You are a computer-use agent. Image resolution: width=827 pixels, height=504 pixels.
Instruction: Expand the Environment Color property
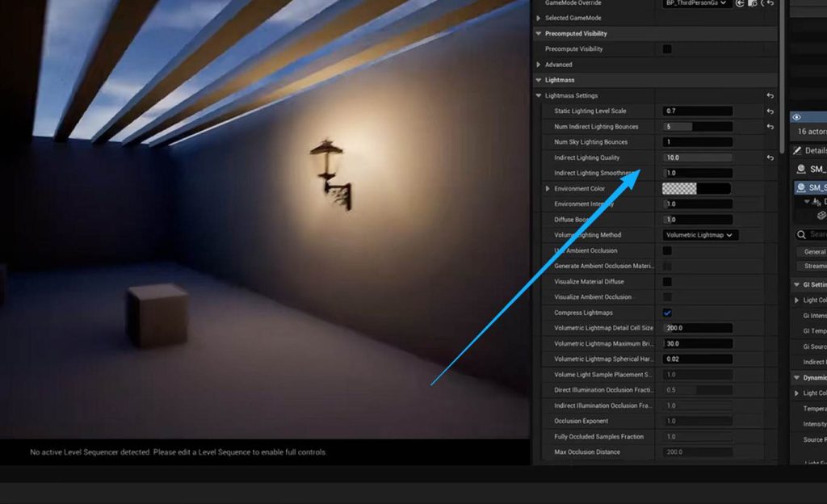click(548, 189)
